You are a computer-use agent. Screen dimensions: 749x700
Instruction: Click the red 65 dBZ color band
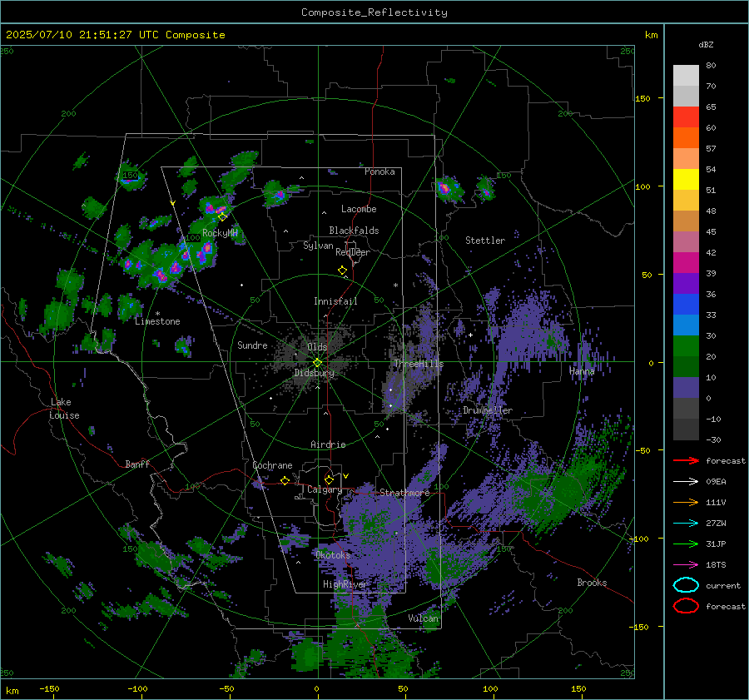tap(686, 117)
